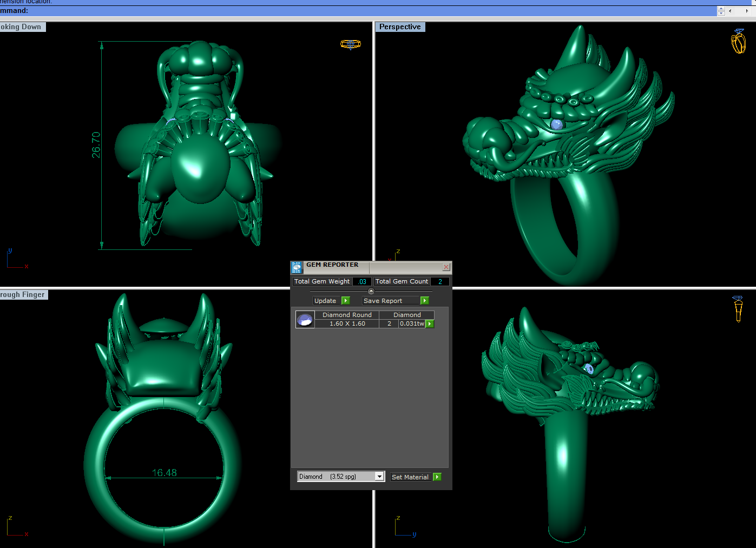Step the command history down

(721, 14)
